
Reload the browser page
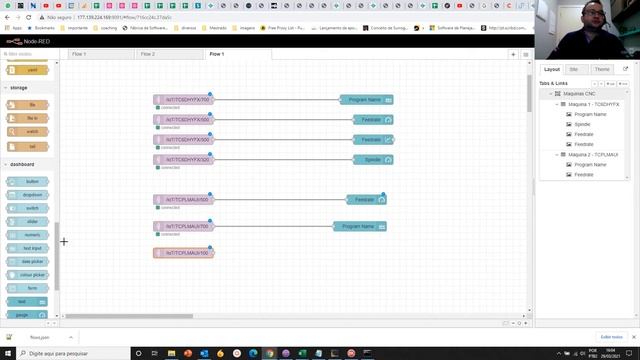pyautogui.click(x=29, y=18)
